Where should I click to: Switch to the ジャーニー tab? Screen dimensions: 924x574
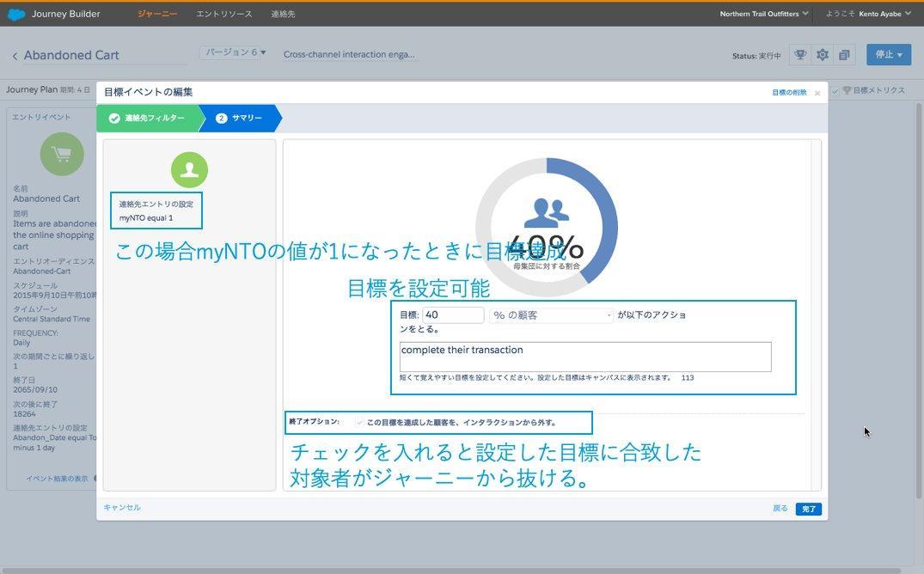point(156,14)
